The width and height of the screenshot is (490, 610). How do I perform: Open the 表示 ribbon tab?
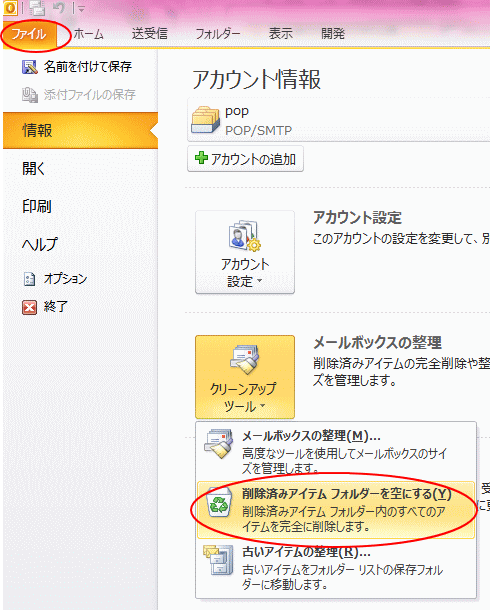click(x=280, y=34)
